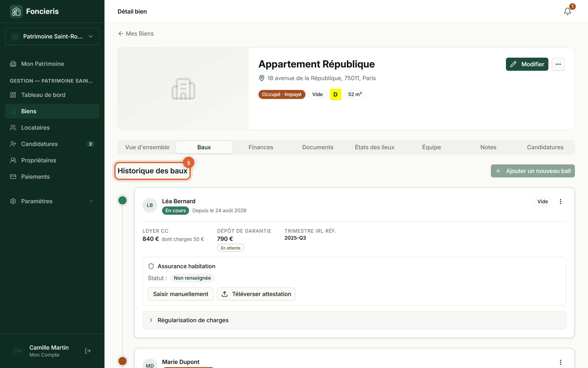Image resolution: width=588 pixels, height=368 pixels.
Task: Click the Mon Patrimoine building icon
Action: point(13,64)
